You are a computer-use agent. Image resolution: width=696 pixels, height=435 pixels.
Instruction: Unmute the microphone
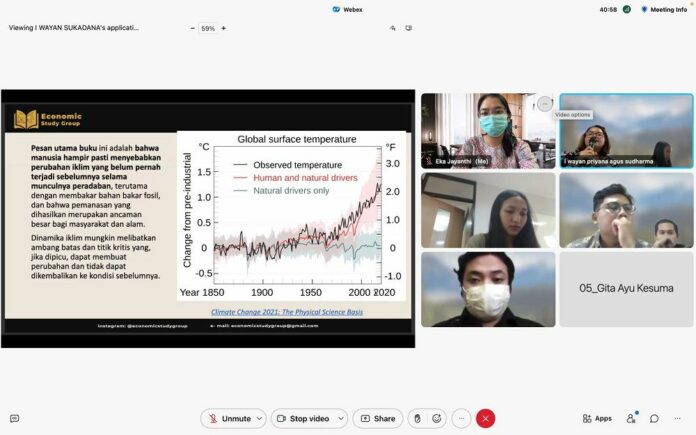[x=228, y=418]
